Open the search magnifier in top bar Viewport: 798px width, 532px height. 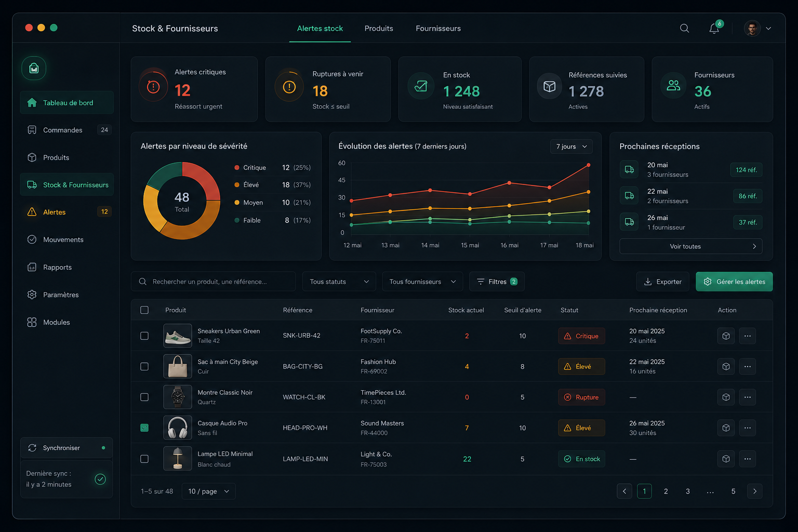pyautogui.click(x=685, y=29)
